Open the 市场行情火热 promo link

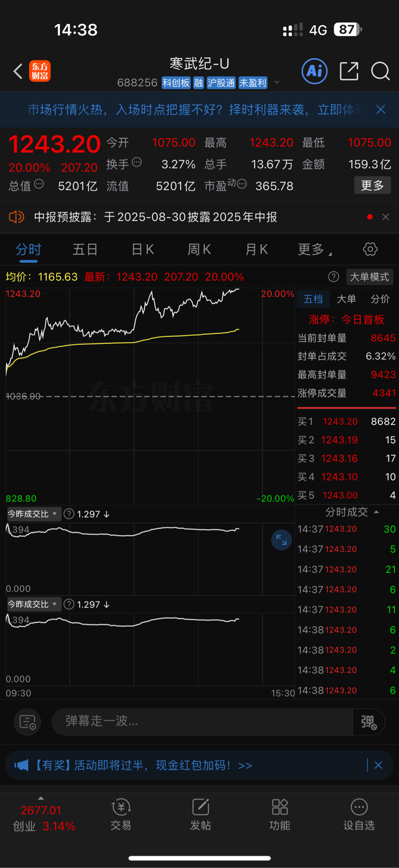click(x=195, y=109)
